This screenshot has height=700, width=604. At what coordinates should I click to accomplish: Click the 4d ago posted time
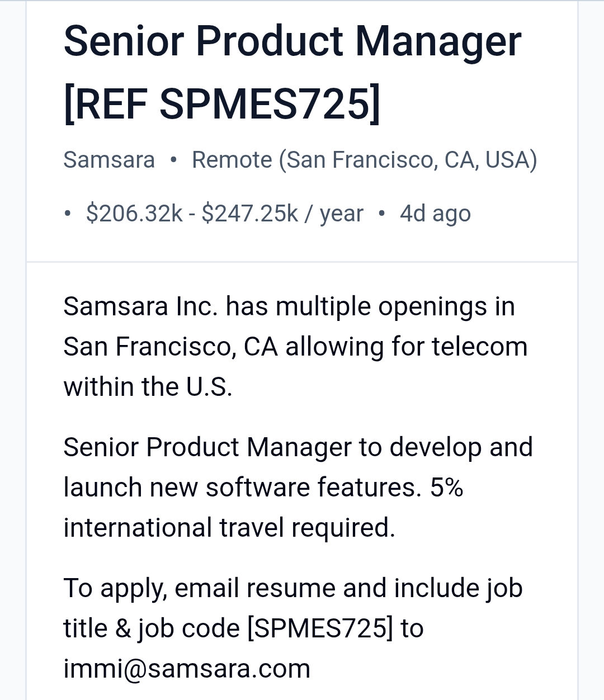tap(435, 214)
